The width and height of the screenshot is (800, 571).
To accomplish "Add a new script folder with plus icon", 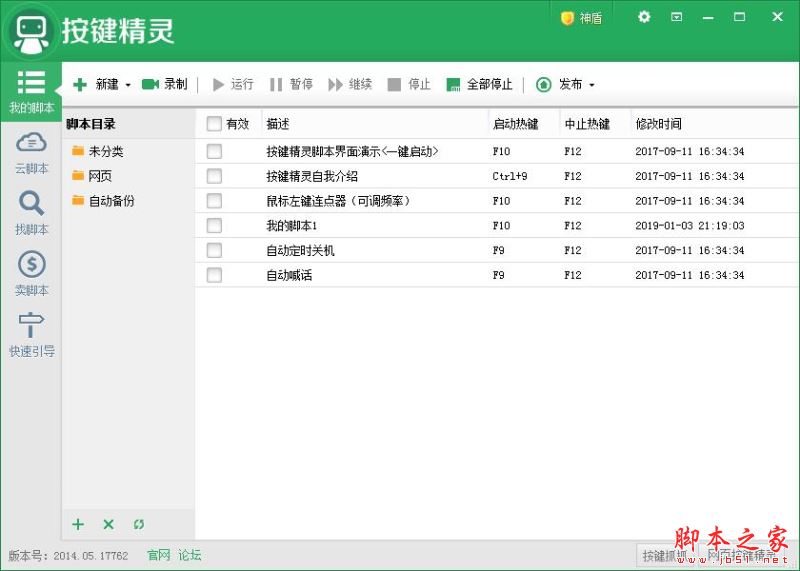I will 78,524.
